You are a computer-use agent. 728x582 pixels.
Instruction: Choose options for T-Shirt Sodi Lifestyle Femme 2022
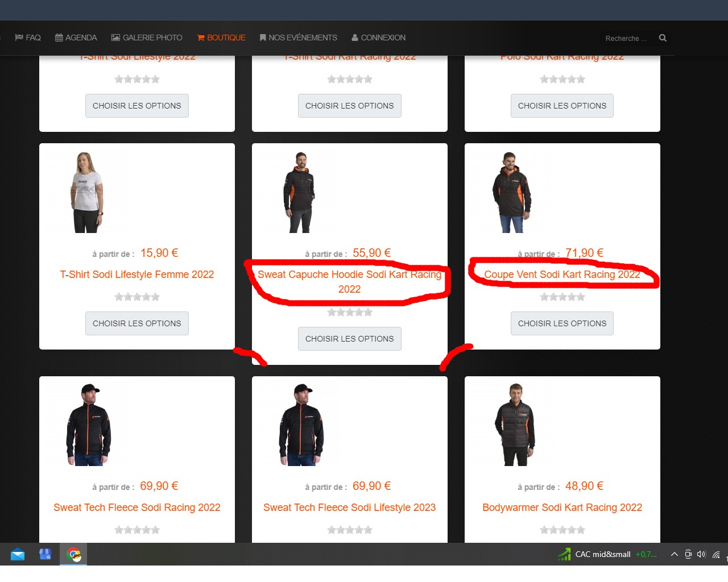pos(137,323)
